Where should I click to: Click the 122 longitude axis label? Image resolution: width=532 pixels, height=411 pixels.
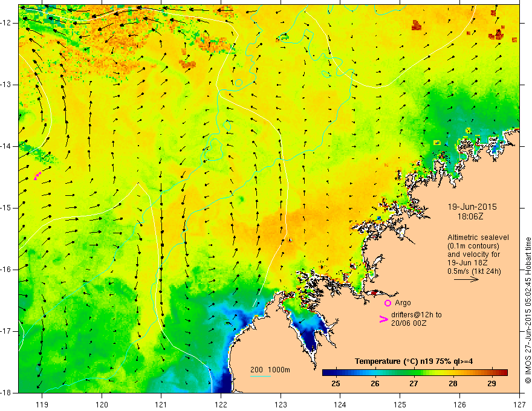coord(221,404)
